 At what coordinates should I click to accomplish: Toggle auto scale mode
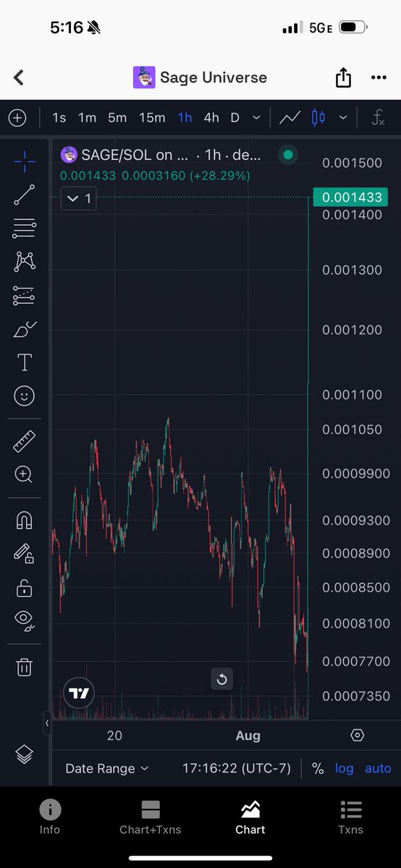[378, 768]
